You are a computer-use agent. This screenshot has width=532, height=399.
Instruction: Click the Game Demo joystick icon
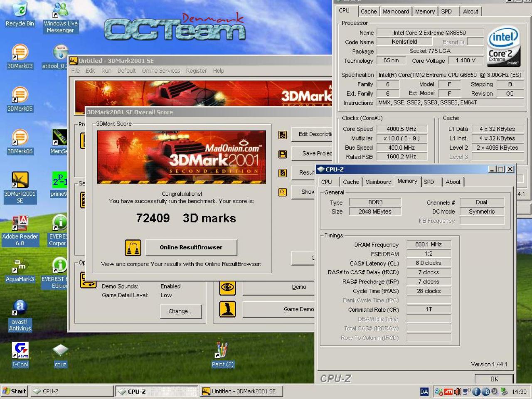point(227,309)
